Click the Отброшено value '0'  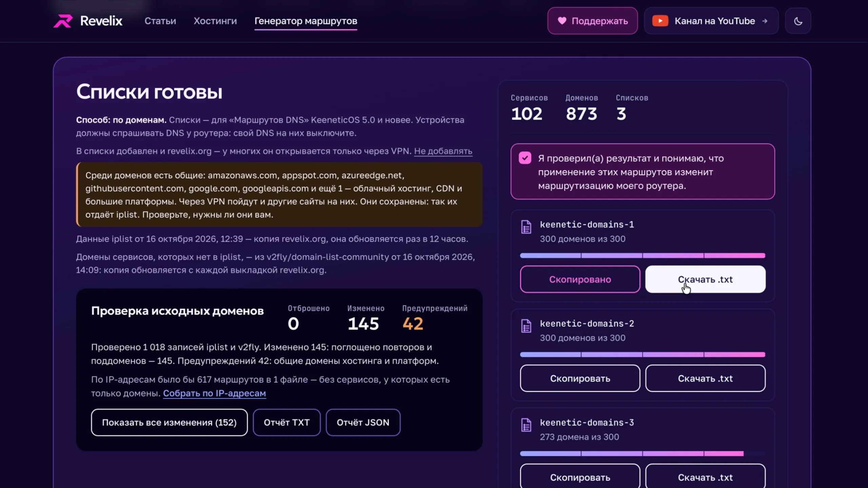tap(293, 324)
